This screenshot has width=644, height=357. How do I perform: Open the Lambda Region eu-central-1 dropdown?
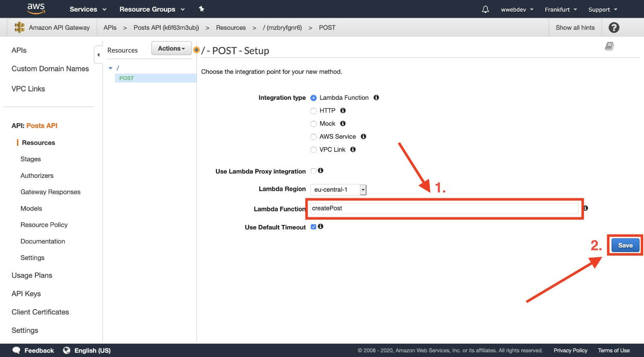point(339,190)
